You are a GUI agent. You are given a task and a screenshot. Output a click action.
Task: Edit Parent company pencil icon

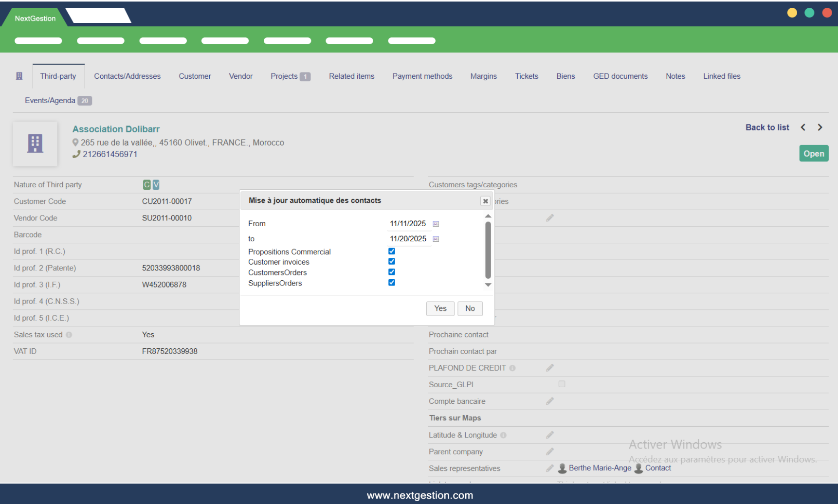pyautogui.click(x=550, y=452)
